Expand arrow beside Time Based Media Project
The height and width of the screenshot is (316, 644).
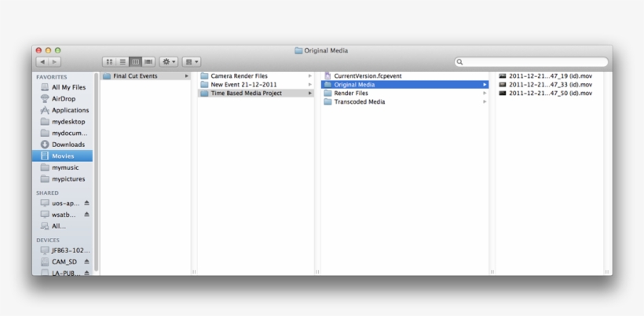point(310,94)
